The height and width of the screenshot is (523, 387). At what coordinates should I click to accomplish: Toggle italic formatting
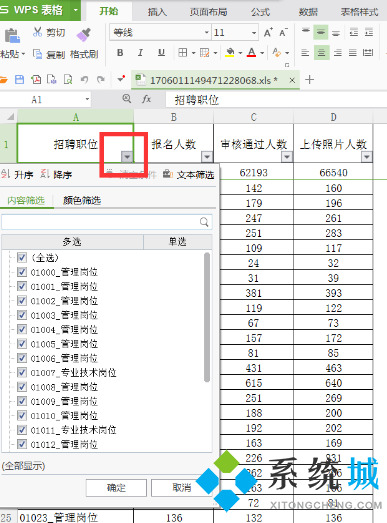(x=140, y=52)
